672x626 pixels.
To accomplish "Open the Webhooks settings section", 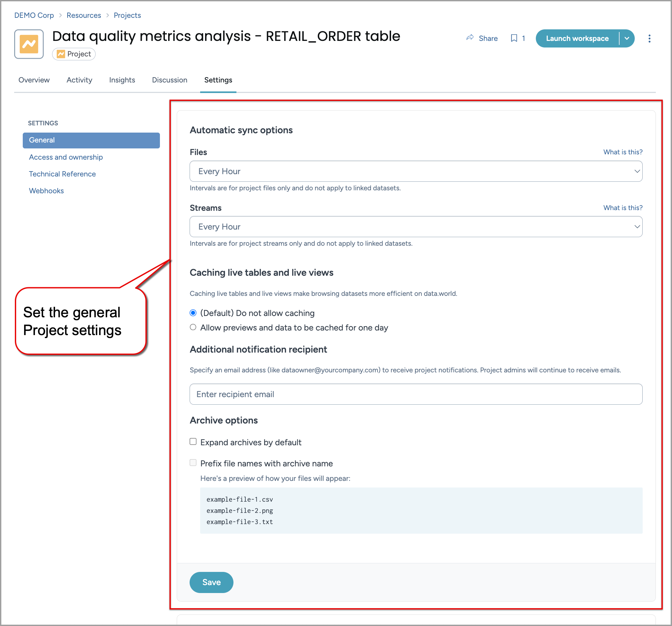I will 46,191.
